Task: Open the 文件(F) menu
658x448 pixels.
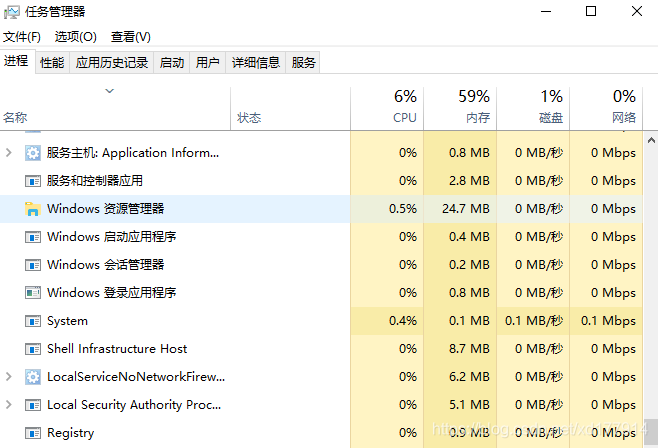Action: click(x=22, y=37)
